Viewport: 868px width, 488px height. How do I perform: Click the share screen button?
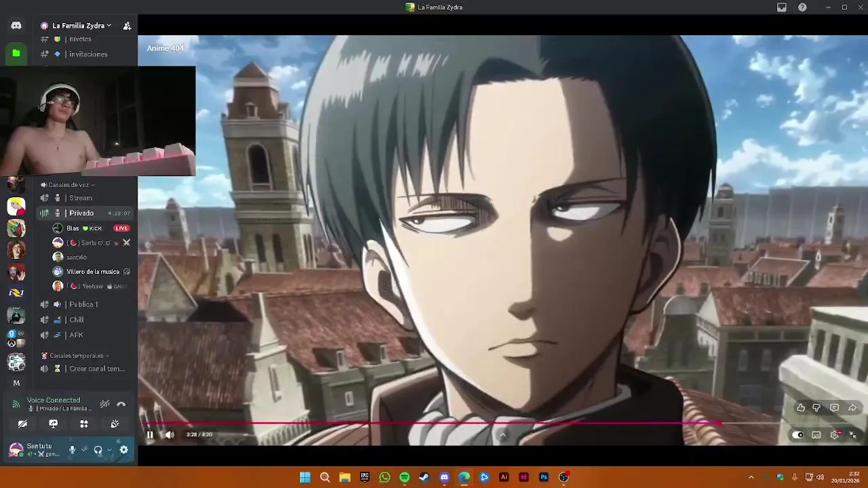point(53,424)
